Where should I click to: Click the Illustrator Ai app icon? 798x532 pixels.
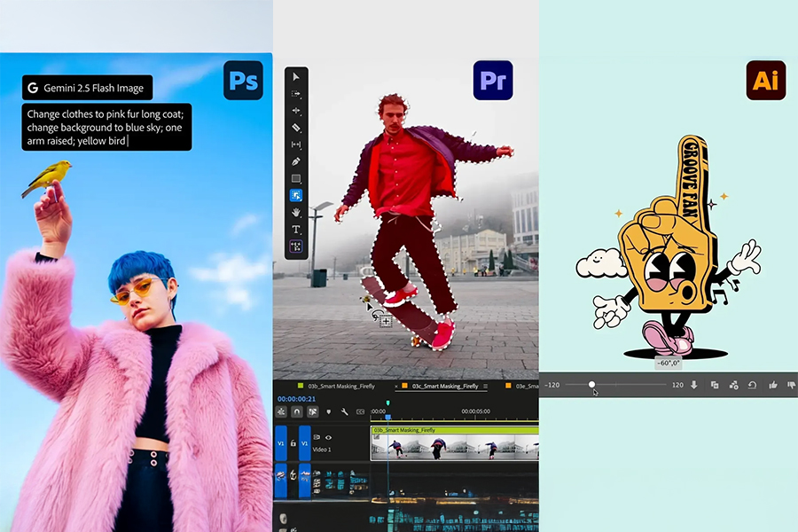tap(766, 81)
